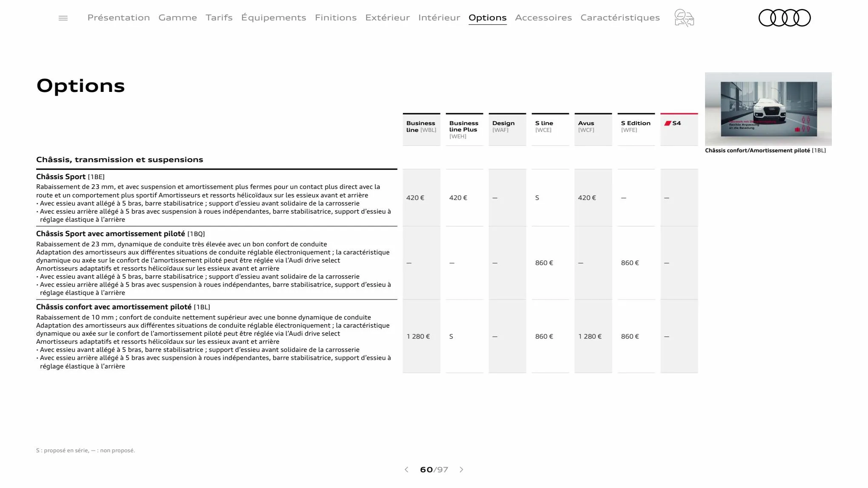
Task: Select the Options tab
Action: pyautogui.click(x=488, y=18)
